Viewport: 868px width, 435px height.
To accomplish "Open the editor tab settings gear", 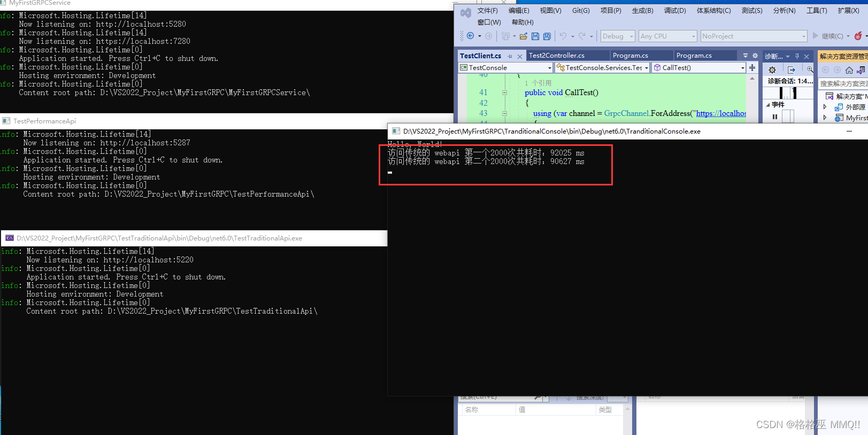I will 755,56.
